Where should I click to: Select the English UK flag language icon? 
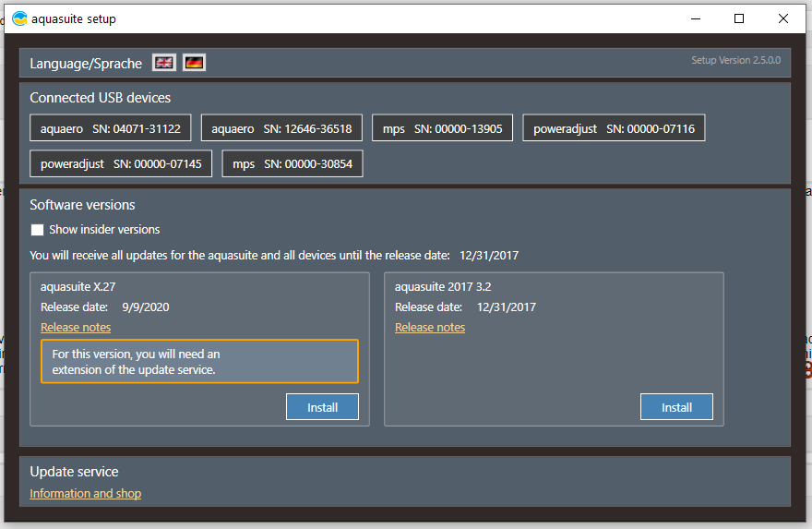pyautogui.click(x=163, y=63)
